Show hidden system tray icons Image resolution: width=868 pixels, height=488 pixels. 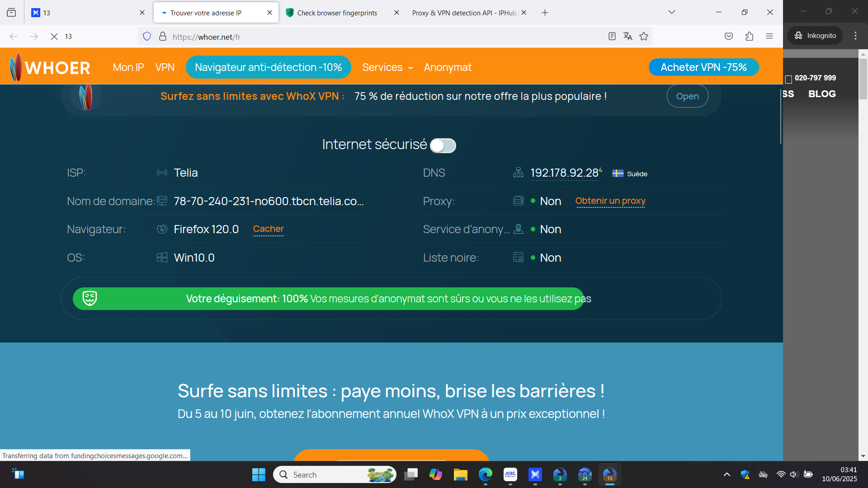click(x=726, y=474)
